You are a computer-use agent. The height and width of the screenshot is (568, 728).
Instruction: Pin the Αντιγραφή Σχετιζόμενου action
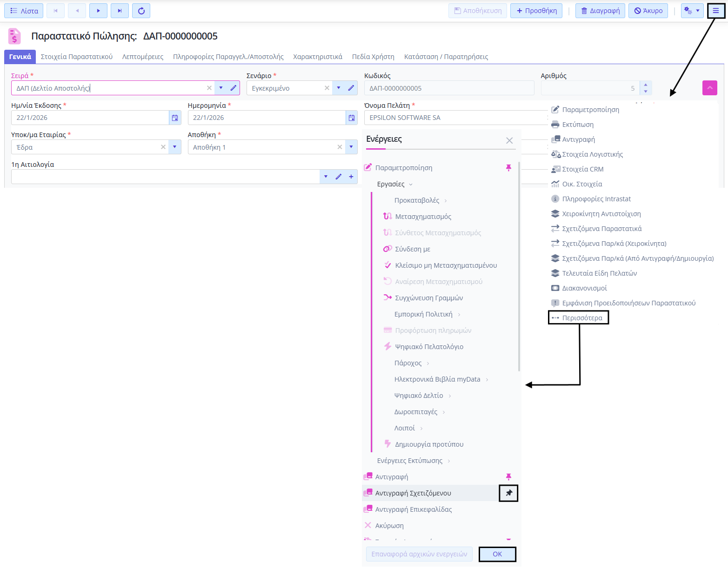point(508,493)
